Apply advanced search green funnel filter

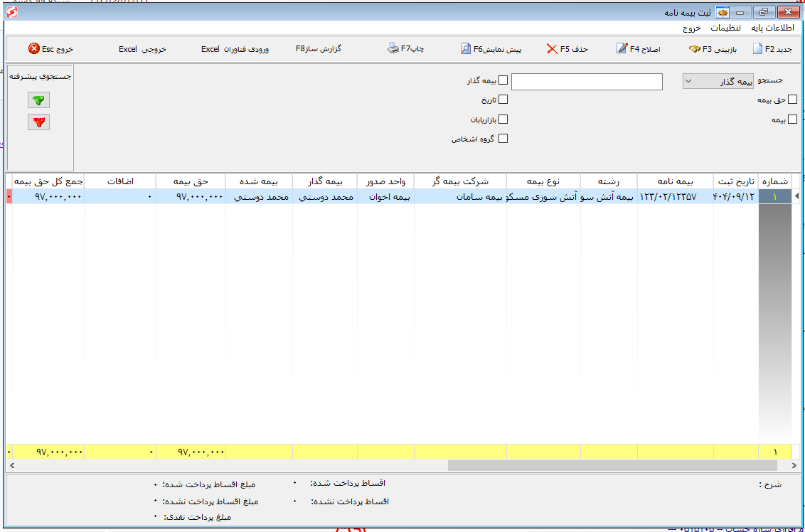tap(39, 101)
